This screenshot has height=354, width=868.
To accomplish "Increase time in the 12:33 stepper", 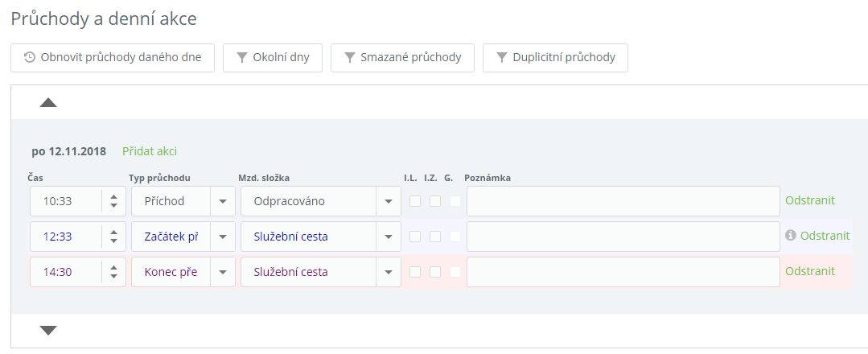I will tap(114, 231).
